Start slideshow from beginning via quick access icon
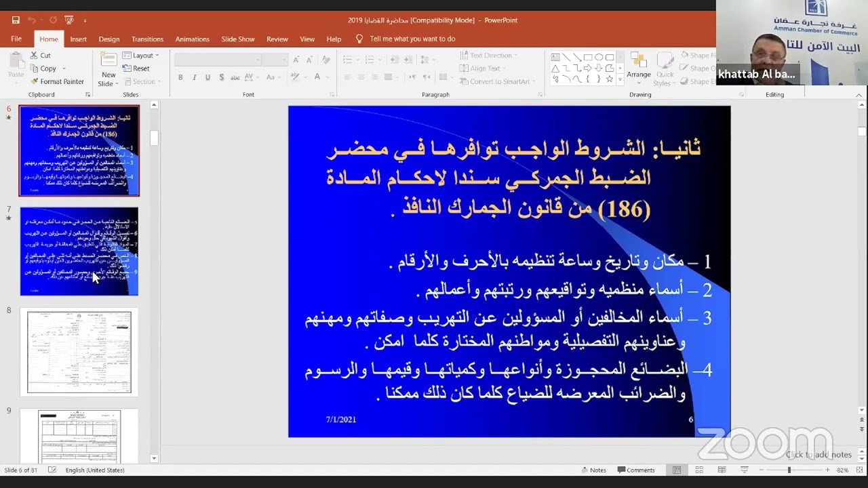This screenshot has height=488, width=868. [69, 20]
